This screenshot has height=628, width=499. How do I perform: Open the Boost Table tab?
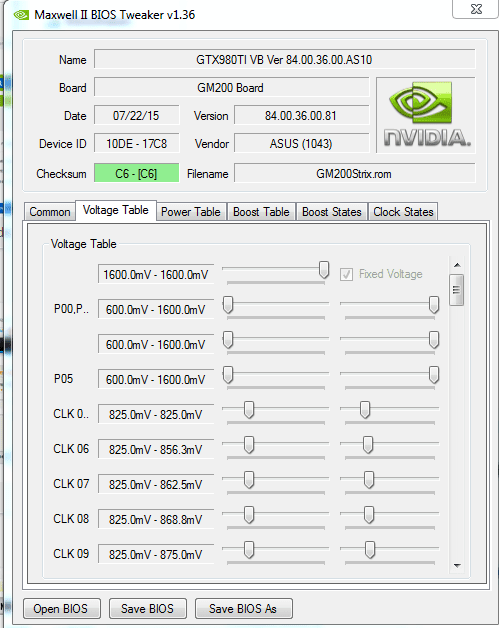(x=261, y=211)
